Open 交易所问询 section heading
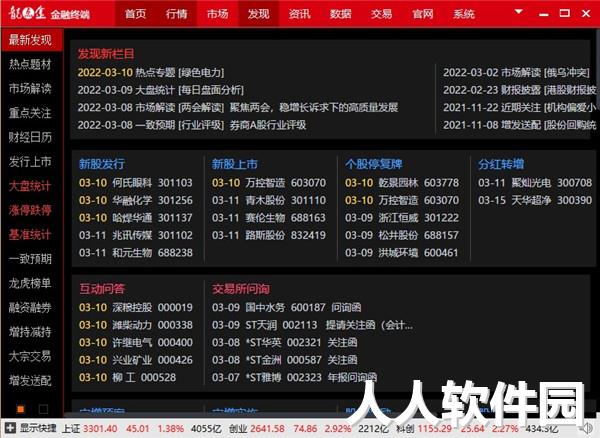This screenshot has width=600, height=438. point(241,288)
